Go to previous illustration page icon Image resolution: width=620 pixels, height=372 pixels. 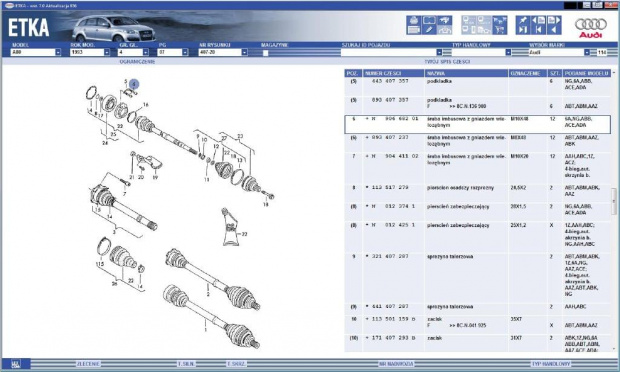(x=539, y=20)
